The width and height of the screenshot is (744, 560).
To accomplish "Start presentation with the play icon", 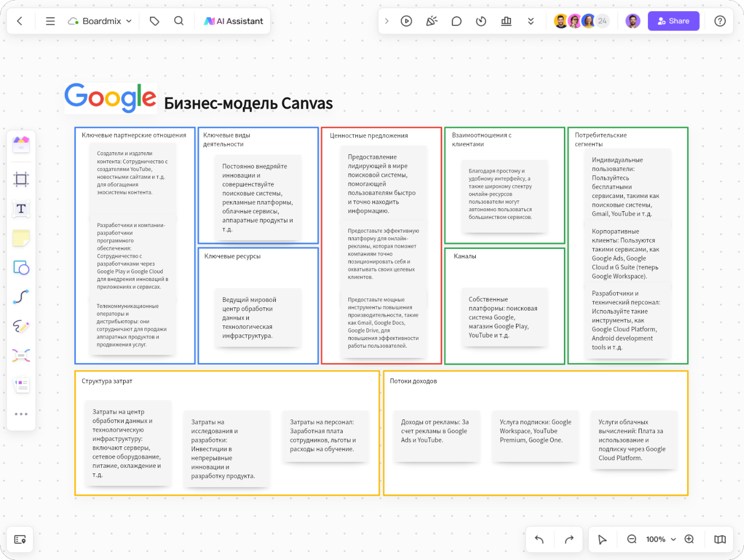I will (406, 21).
